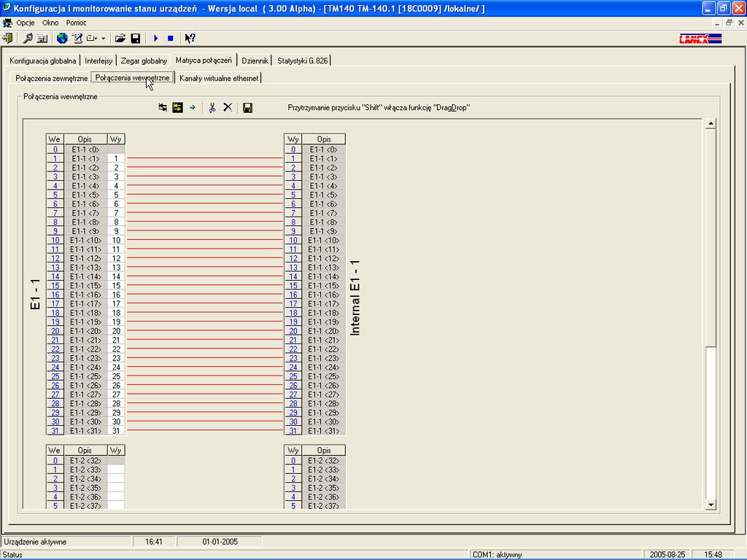Click input channel 16 link in left E1-1 table
Viewport: 747px width, 560px height.
tap(55, 295)
